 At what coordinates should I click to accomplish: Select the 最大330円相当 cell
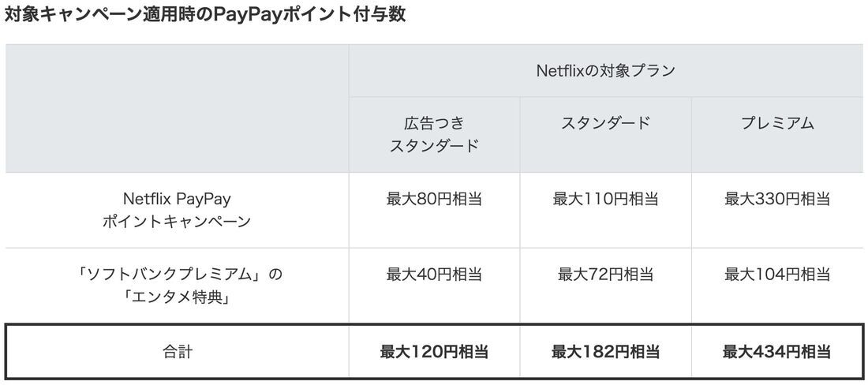777,199
